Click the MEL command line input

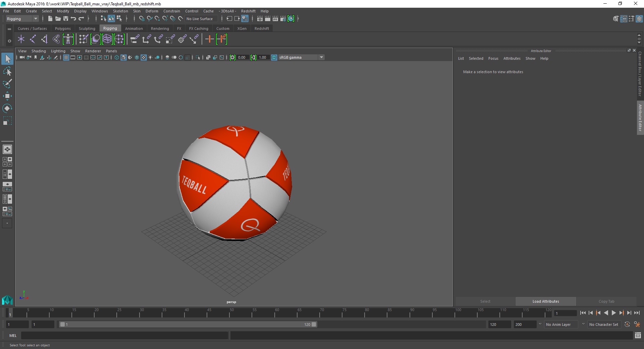click(124, 335)
